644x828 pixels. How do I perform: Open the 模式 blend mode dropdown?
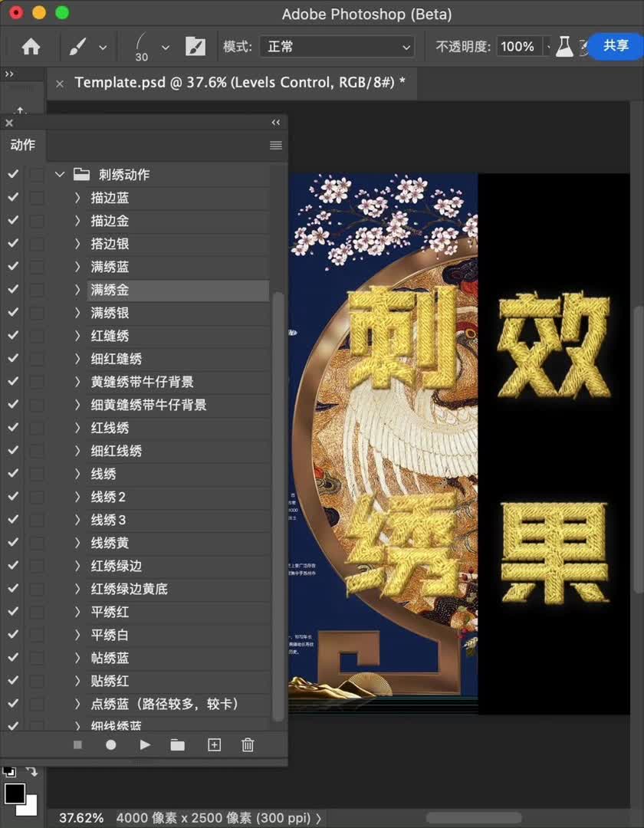(x=337, y=46)
